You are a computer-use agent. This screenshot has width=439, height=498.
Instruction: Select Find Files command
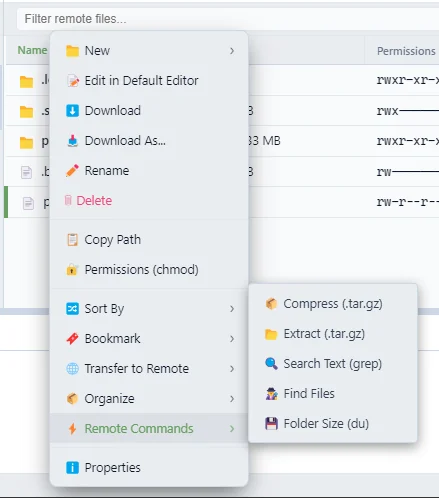333,394
